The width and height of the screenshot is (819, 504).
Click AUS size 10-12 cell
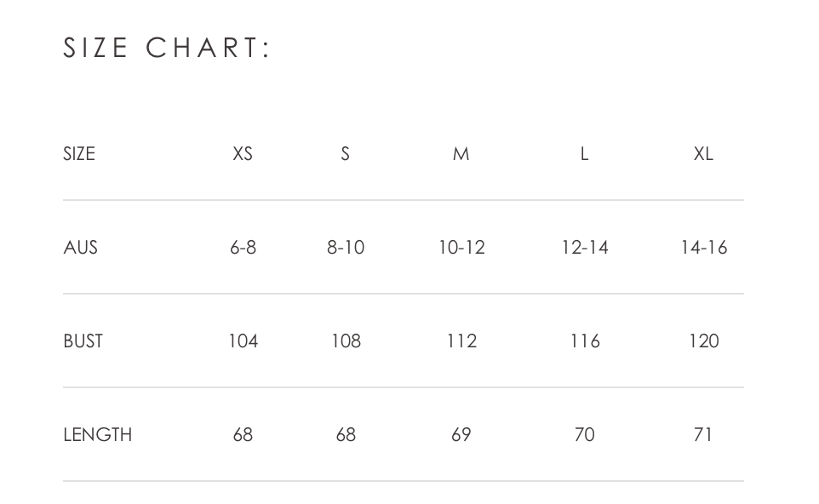point(461,247)
